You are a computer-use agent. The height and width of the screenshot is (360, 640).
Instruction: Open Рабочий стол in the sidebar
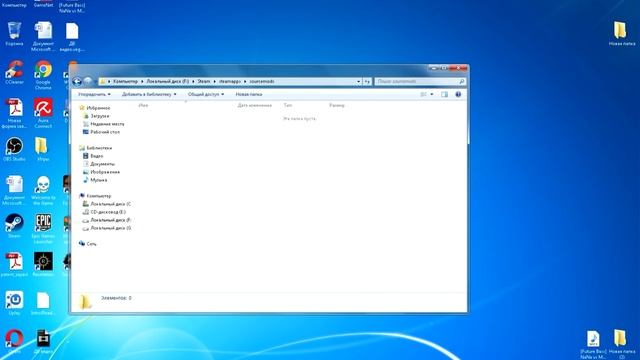tap(105, 132)
